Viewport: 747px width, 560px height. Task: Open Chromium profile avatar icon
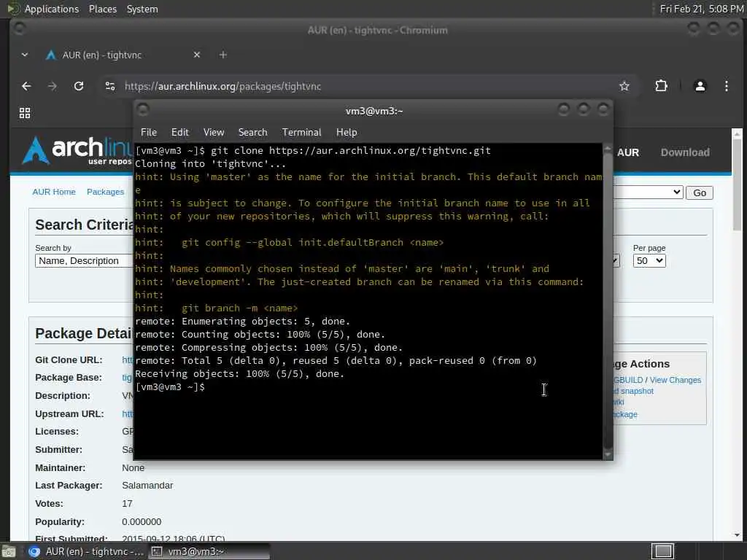[x=700, y=86]
